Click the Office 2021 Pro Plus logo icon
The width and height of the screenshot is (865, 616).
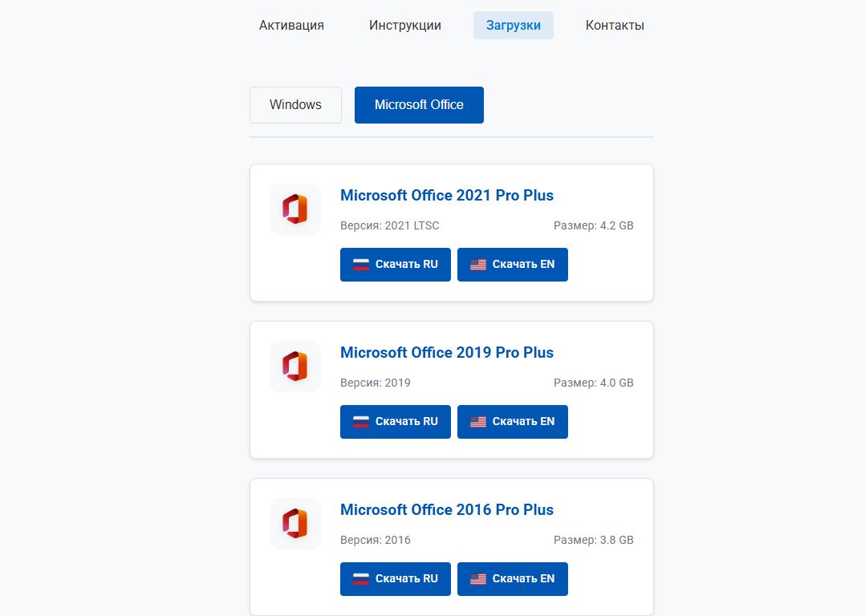point(295,209)
